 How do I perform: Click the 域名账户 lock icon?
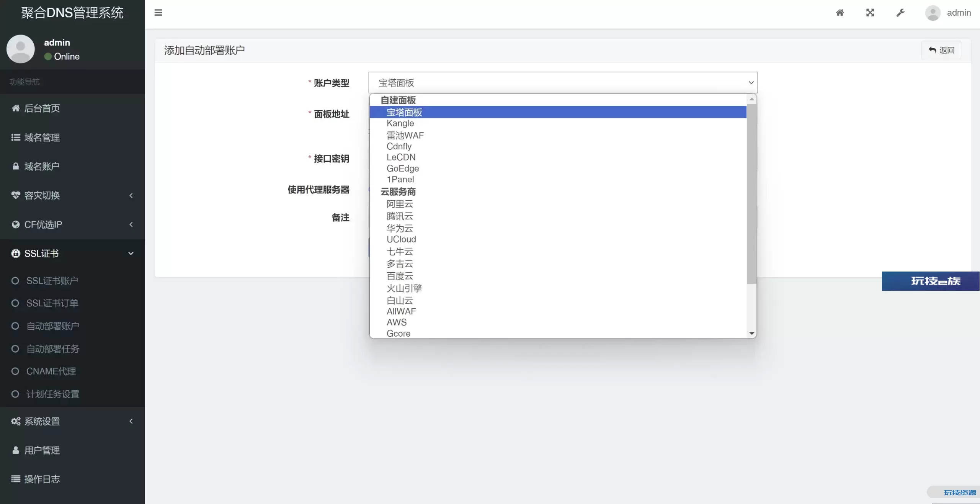tap(16, 166)
